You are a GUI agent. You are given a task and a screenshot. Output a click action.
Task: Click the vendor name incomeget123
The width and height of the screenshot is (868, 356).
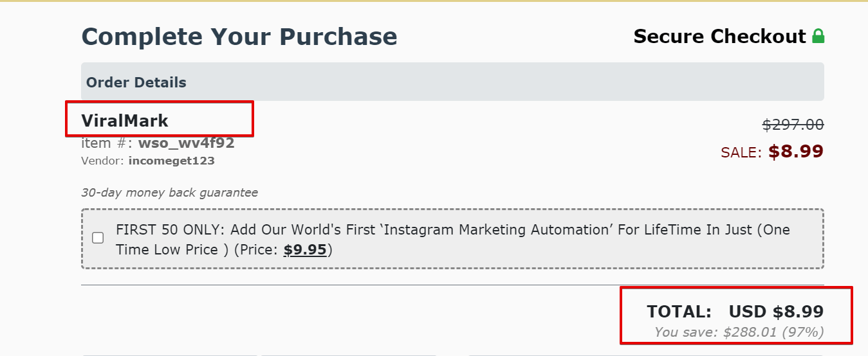(x=171, y=161)
